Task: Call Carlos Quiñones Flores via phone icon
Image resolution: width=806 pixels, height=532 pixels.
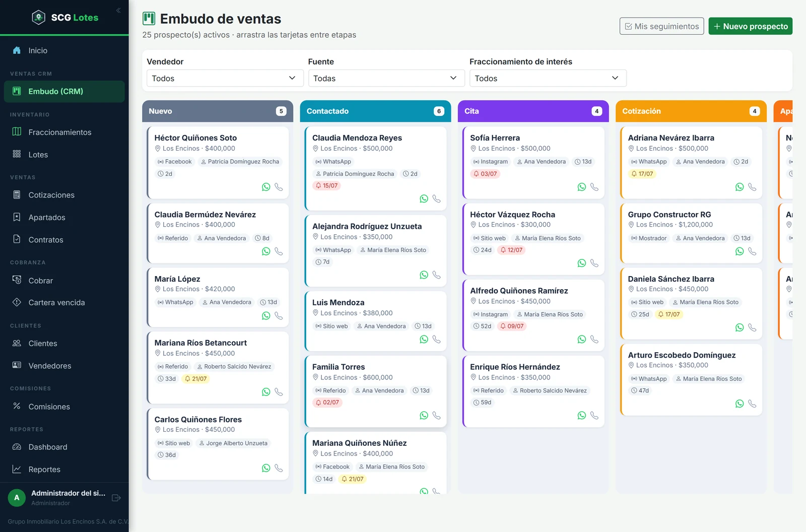Action: click(279, 468)
